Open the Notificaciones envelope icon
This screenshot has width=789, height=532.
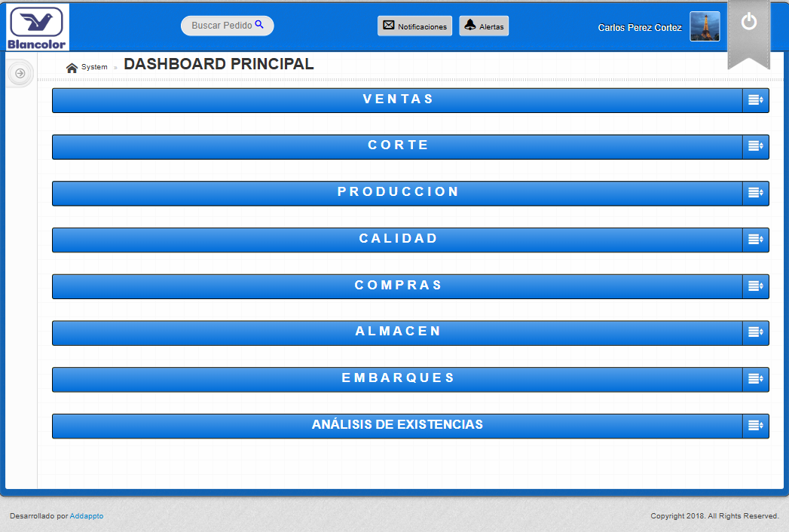click(x=388, y=26)
